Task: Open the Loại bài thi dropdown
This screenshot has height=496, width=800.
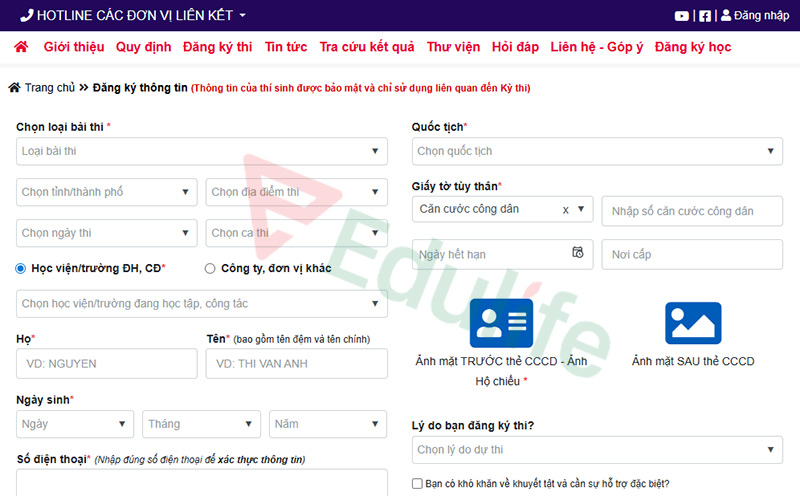Action: click(x=202, y=151)
